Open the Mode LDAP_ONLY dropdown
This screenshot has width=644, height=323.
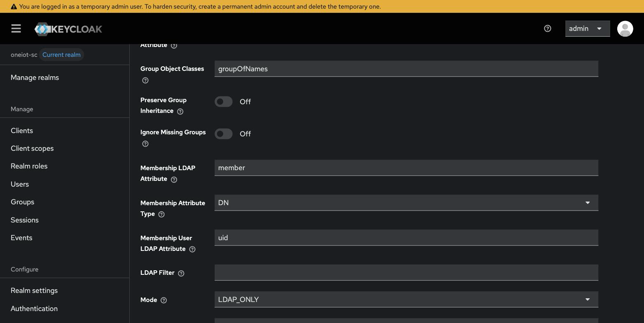[x=406, y=299]
